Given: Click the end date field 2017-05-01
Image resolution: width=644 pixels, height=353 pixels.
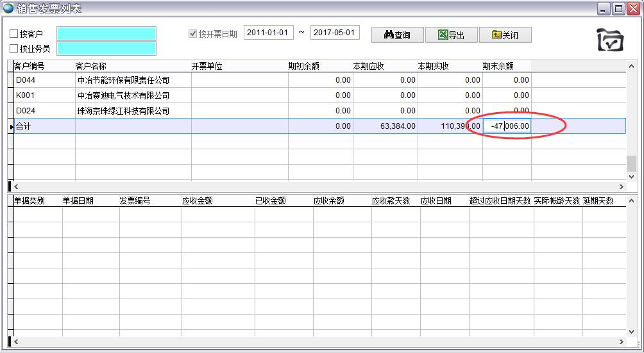Looking at the screenshot, I should [335, 33].
